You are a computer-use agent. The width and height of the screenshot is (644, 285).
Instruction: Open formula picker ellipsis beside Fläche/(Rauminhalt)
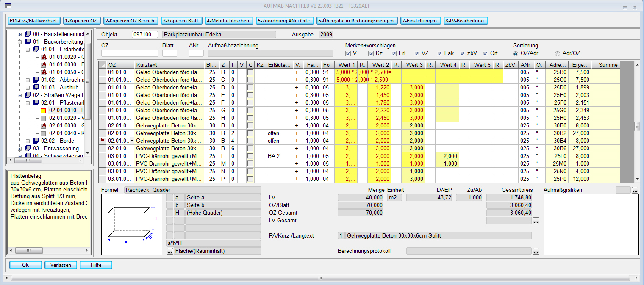tap(170, 251)
